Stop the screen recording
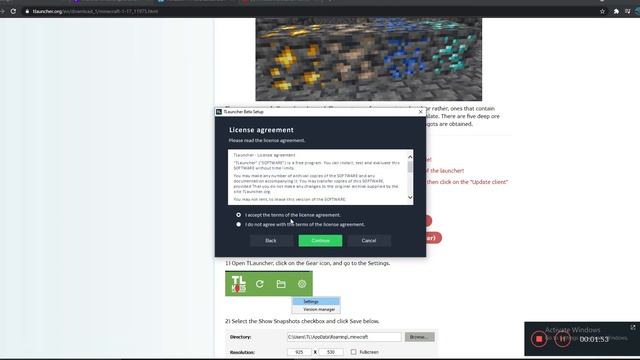 539,339
